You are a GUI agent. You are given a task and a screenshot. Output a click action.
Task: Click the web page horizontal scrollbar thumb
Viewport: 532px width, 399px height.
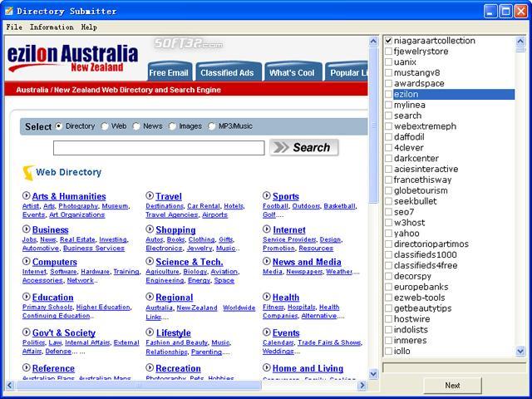[x=139, y=385]
